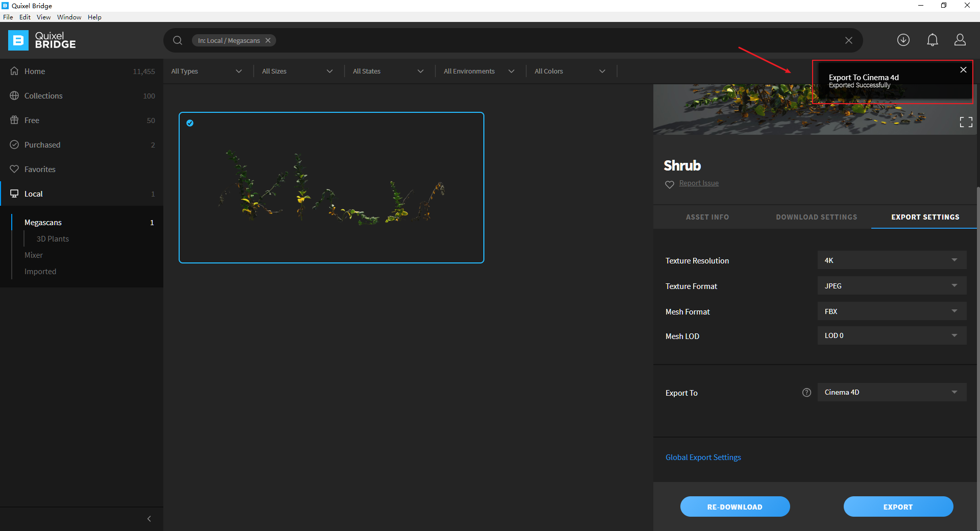The image size is (980, 531).
Task: Go to Home in the sidebar
Action: click(82, 71)
